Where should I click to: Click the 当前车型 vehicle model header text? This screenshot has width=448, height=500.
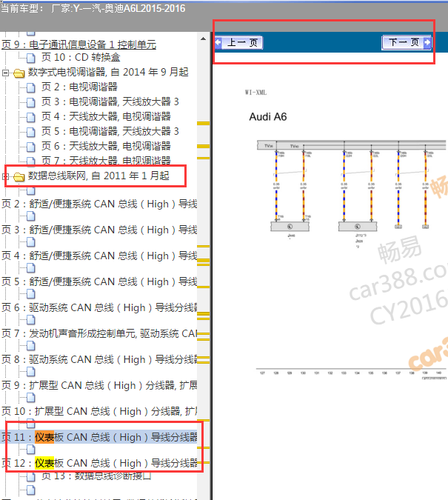coord(93,8)
